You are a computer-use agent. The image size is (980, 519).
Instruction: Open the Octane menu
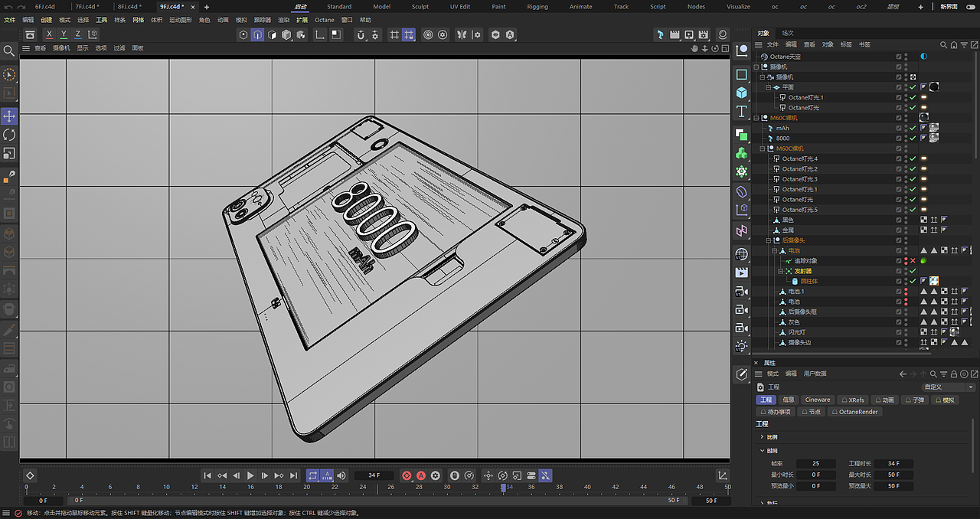coord(325,20)
